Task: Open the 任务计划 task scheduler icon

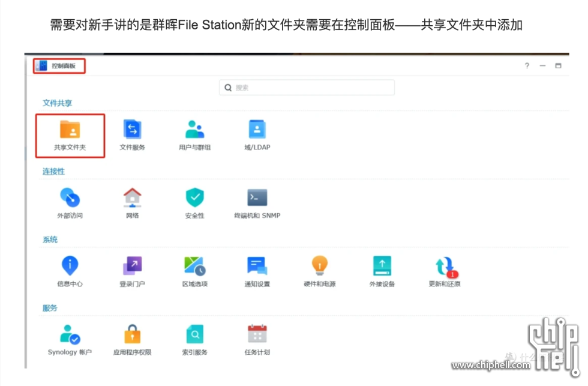Action: [257, 334]
